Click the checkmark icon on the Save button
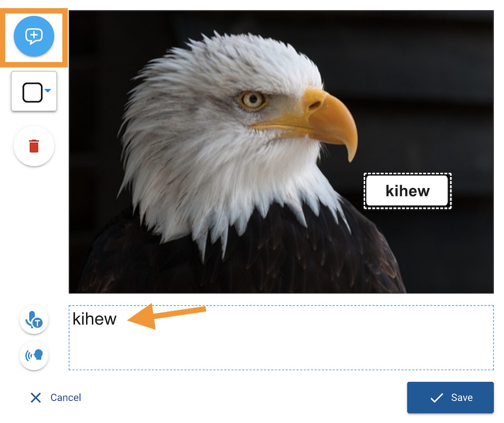504x423 pixels. pyautogui.click(x=437, y=398)
